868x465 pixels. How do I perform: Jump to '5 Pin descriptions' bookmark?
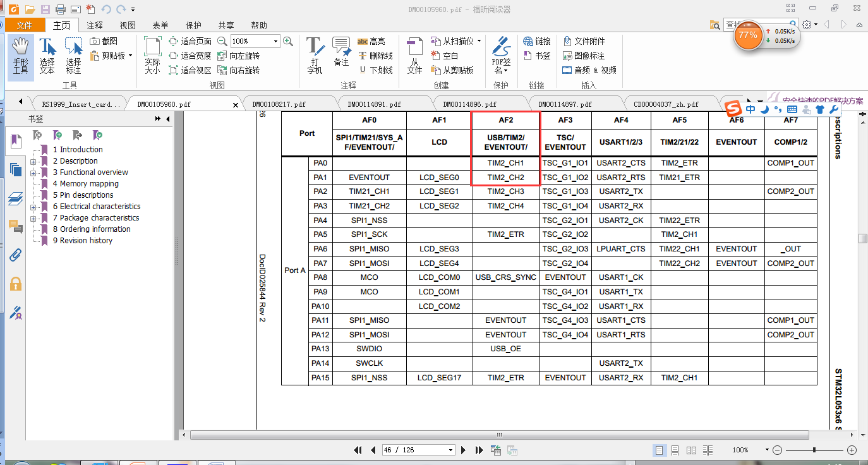[83, 195]
